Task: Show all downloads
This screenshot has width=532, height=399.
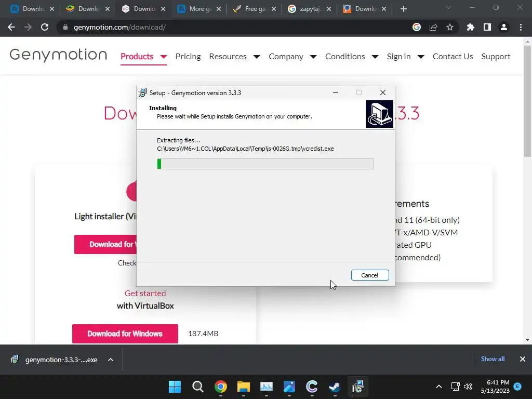Action: (x=493, y=358)
